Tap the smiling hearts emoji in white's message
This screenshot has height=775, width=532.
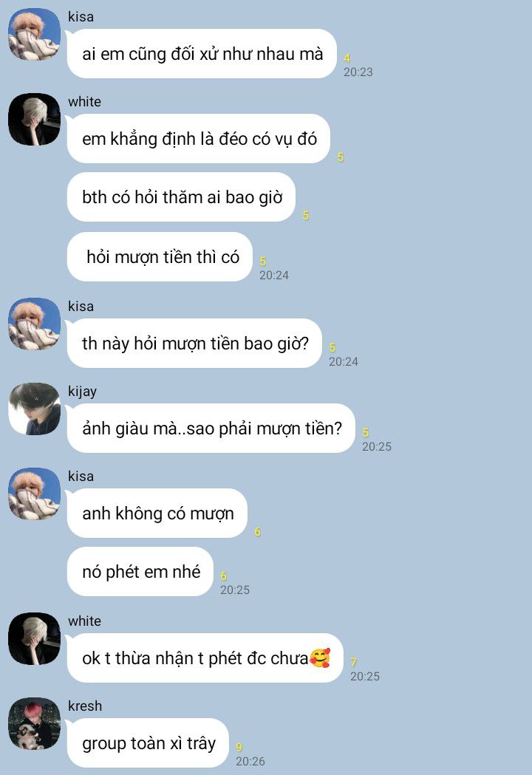(x=320, y=658)
